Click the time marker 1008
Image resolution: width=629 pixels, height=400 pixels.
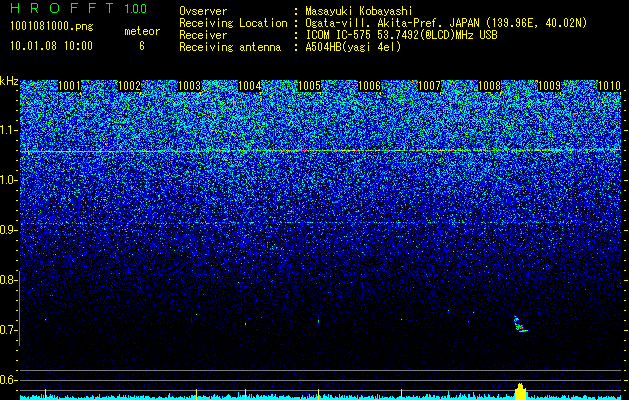(489, 86)
